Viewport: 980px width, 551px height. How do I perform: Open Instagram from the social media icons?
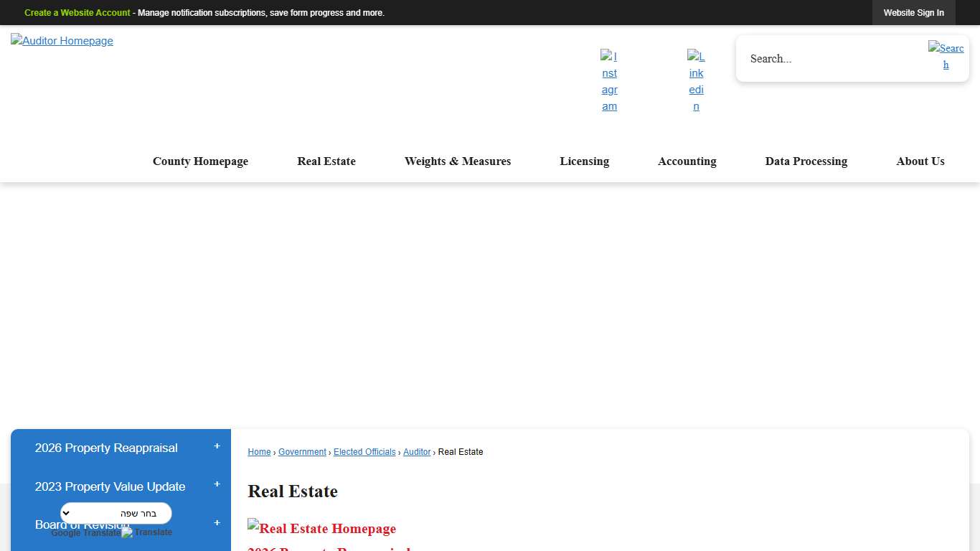point(609,81)
